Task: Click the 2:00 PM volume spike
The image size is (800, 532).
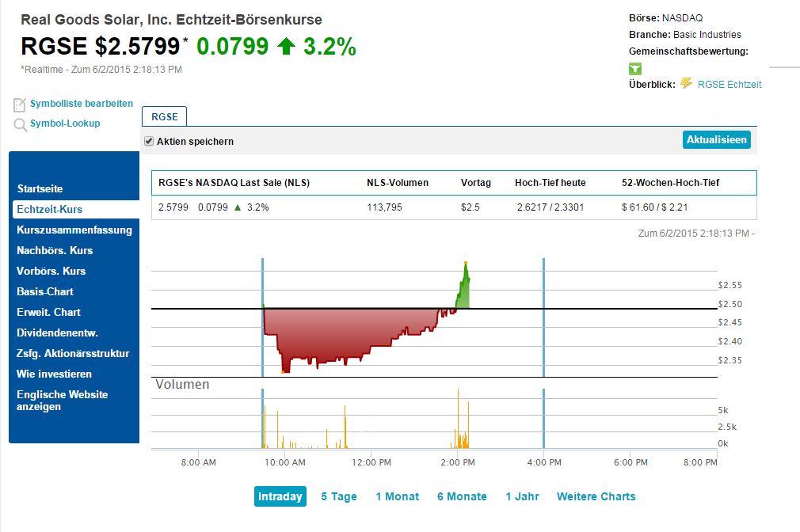Action: pyautogui.click(x=458, y=418)
